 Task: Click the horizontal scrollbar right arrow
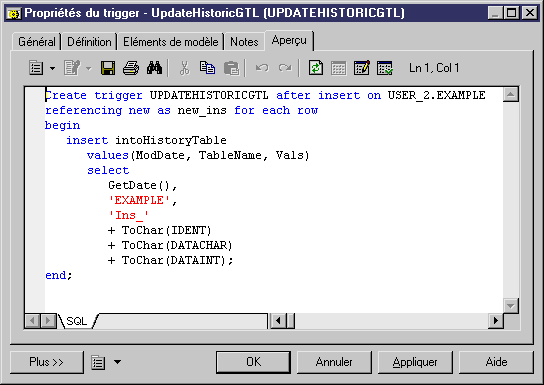(496, 320)
